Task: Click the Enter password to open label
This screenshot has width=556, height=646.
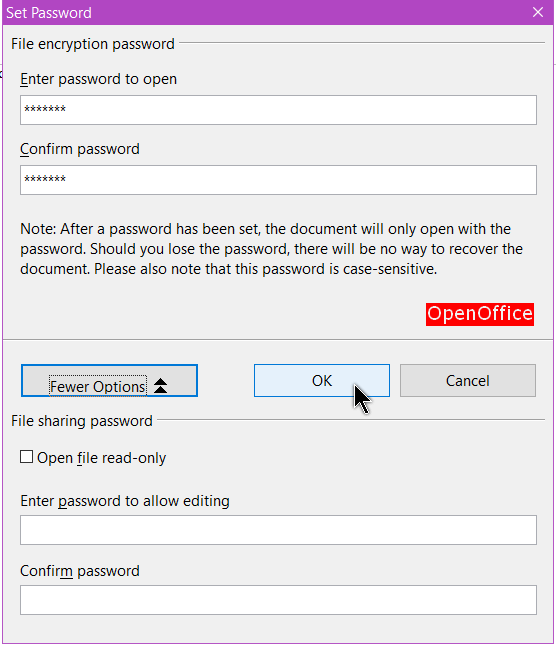Action: coord(98,79)
